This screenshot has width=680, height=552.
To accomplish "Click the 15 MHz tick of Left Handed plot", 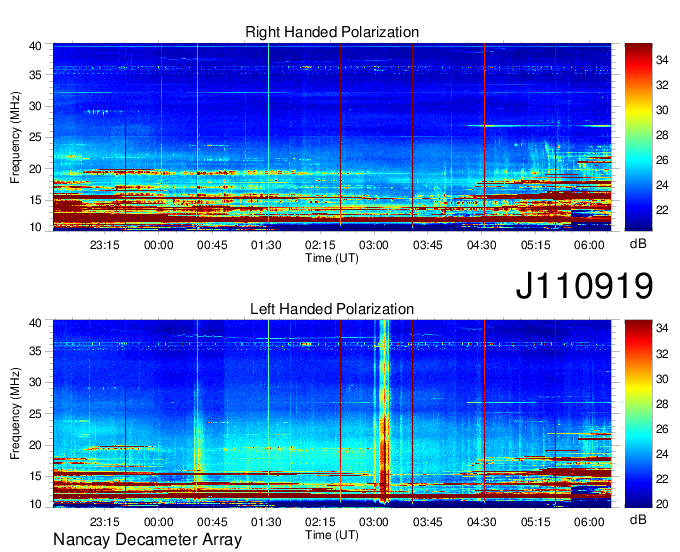I will [35, 476].
